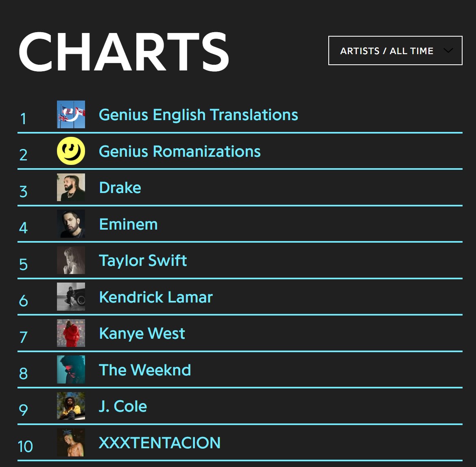Viewport: 476px width, 467px height.
Task: Click Drake's profile thumbnail
Action: coord(71,188)
